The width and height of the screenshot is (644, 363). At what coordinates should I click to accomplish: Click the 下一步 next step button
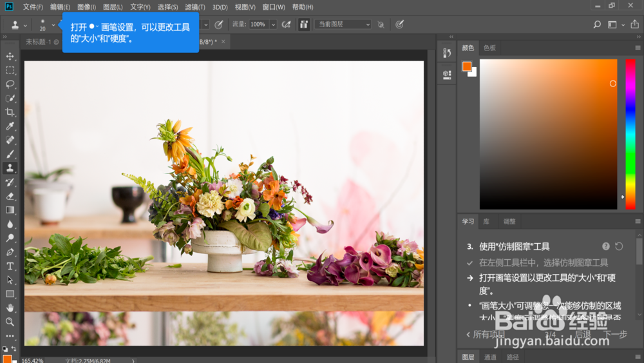pyautogui.click(x=615, y=334)
